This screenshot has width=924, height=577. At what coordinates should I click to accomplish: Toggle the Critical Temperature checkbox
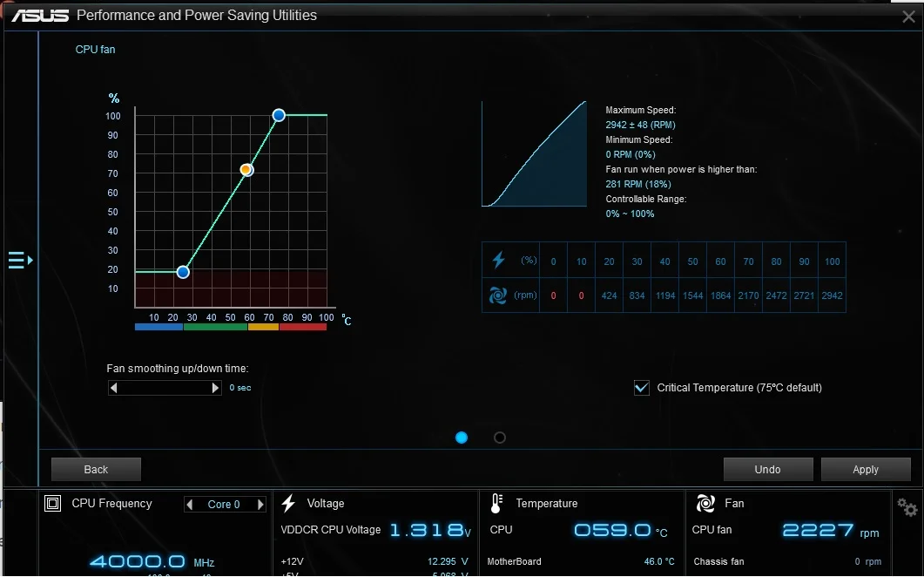(x=641, y=388)
